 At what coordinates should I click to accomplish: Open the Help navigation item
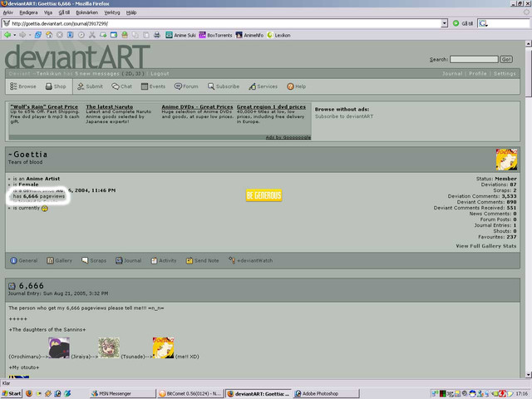coord(296,86)
